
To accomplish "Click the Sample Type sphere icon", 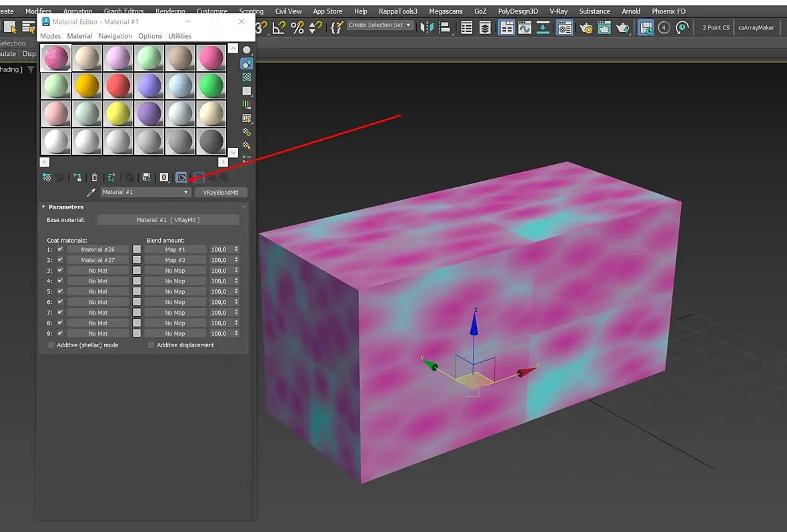I will 247,50.
